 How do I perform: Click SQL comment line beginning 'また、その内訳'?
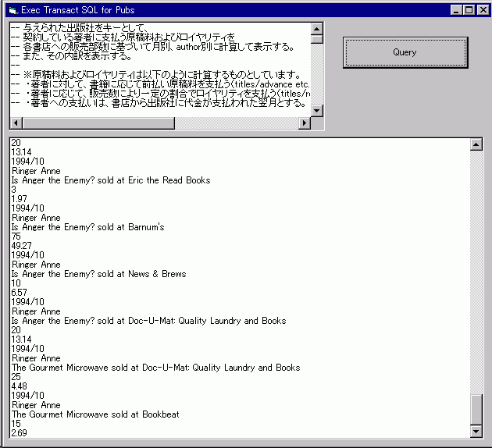point(71,56)
